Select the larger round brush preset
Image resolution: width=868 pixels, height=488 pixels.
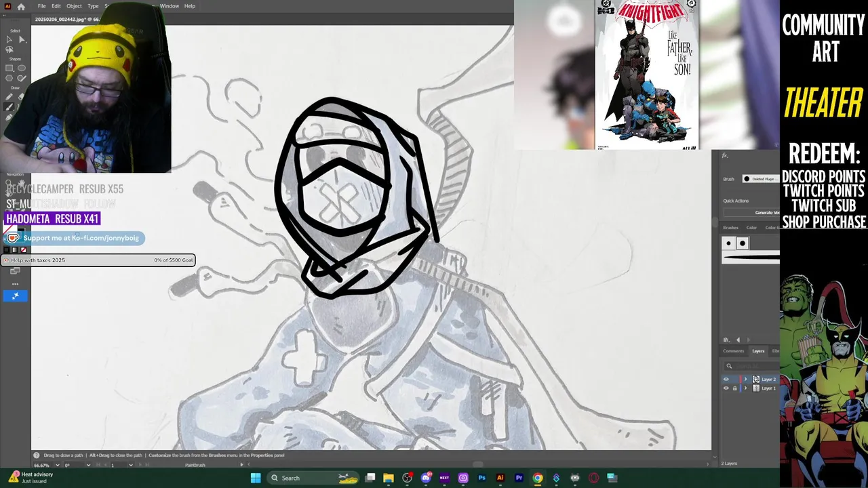pos(743,243)
